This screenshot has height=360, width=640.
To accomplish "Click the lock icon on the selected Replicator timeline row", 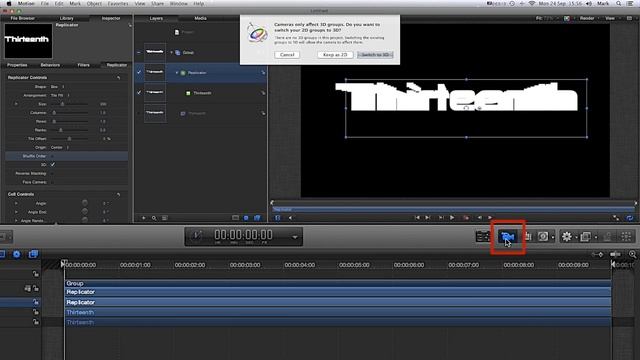I will (36, 302).
